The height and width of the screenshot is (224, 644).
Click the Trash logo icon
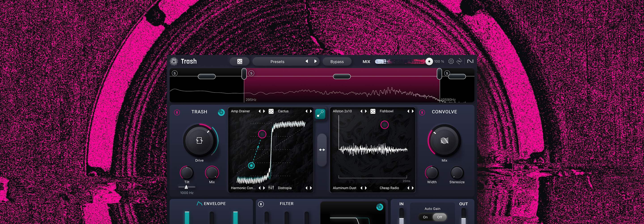tap(174, 61)
